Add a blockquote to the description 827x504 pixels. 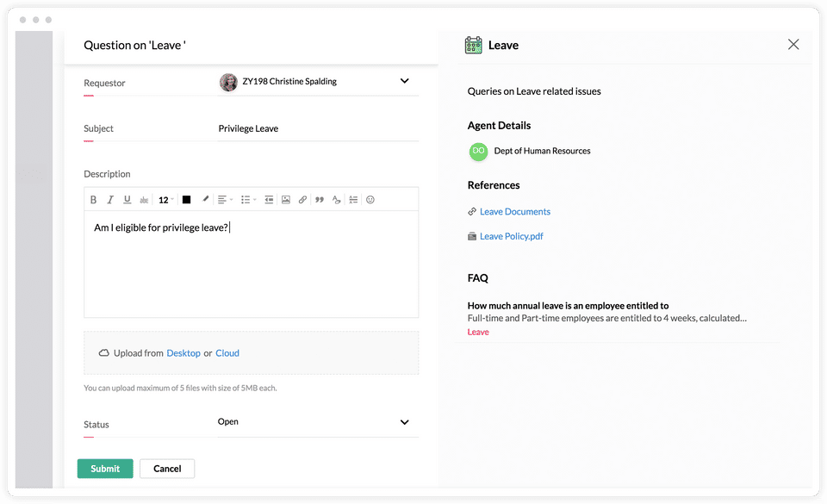[320, 200]
